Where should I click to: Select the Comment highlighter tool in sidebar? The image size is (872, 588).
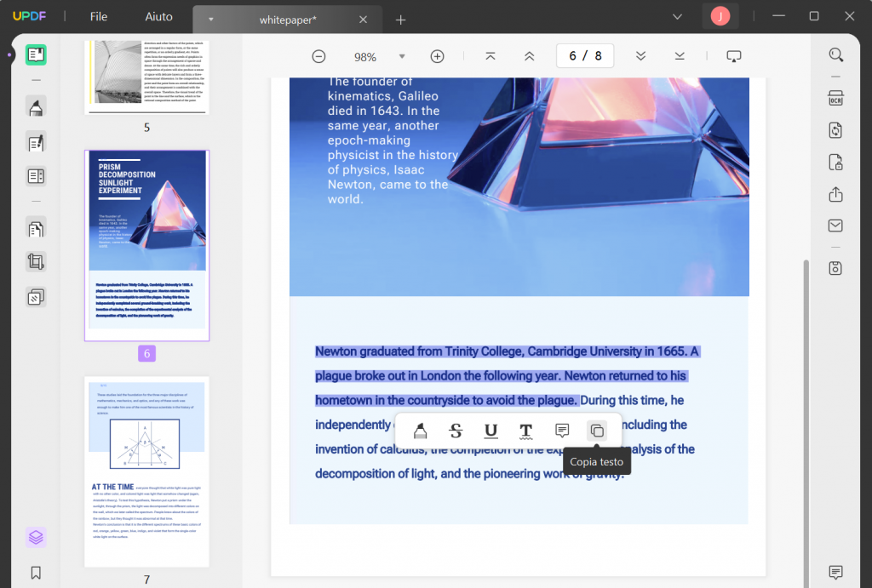[36, 106]
